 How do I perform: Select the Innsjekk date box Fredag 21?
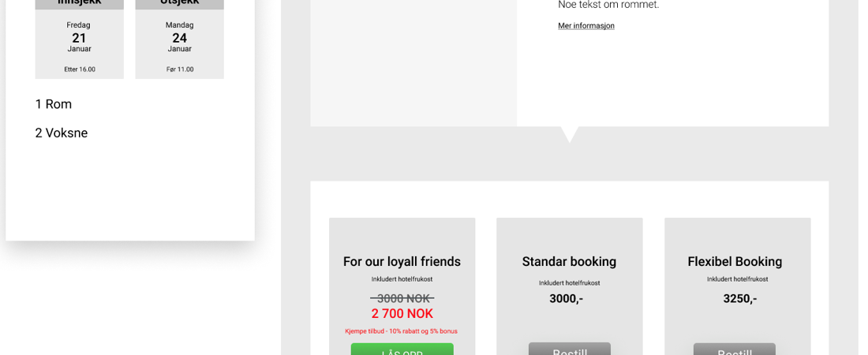[79, 38]
